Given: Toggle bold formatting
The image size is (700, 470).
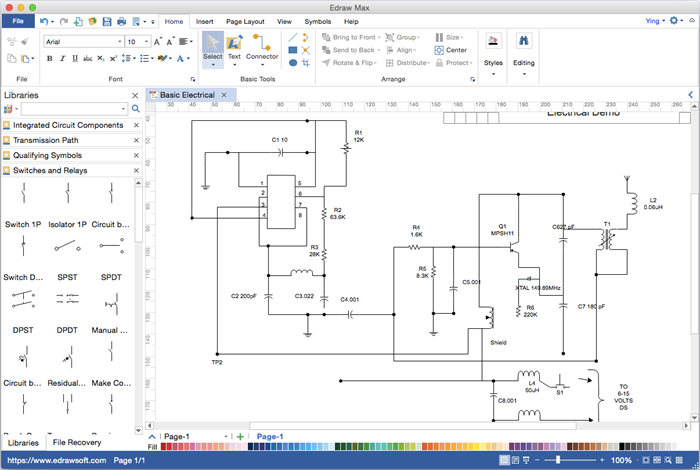Looking at the screenshot, I should click(49, 59).
